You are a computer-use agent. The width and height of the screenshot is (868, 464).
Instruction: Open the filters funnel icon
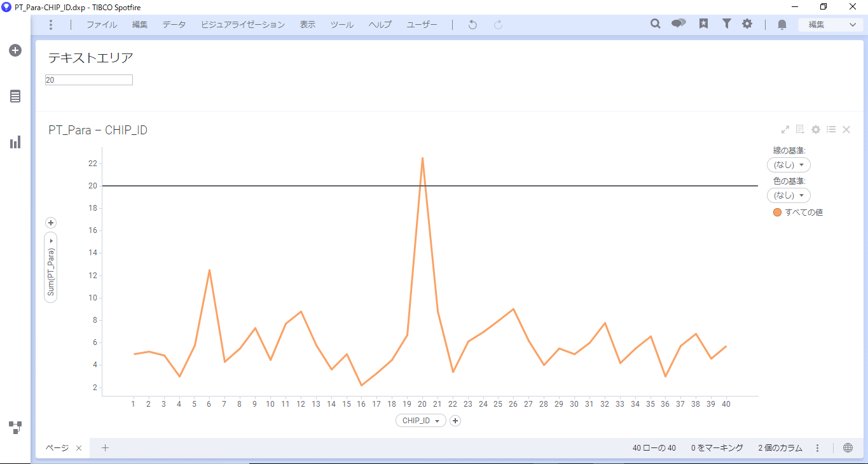point(726,24)
